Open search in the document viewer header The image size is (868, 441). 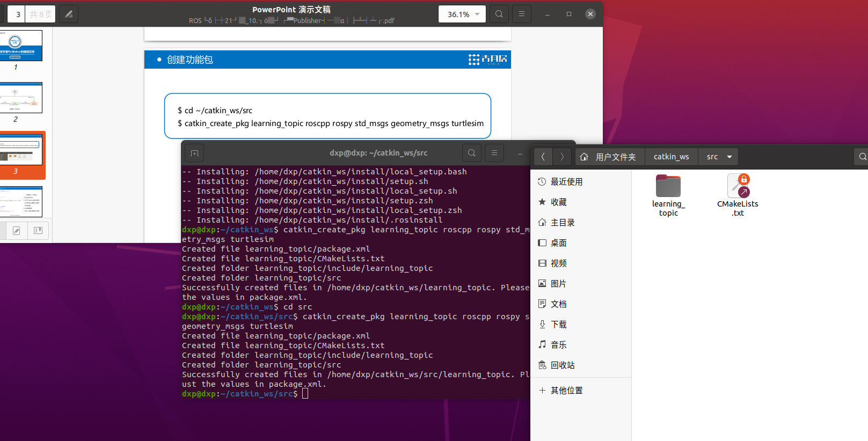click(499, 14)
